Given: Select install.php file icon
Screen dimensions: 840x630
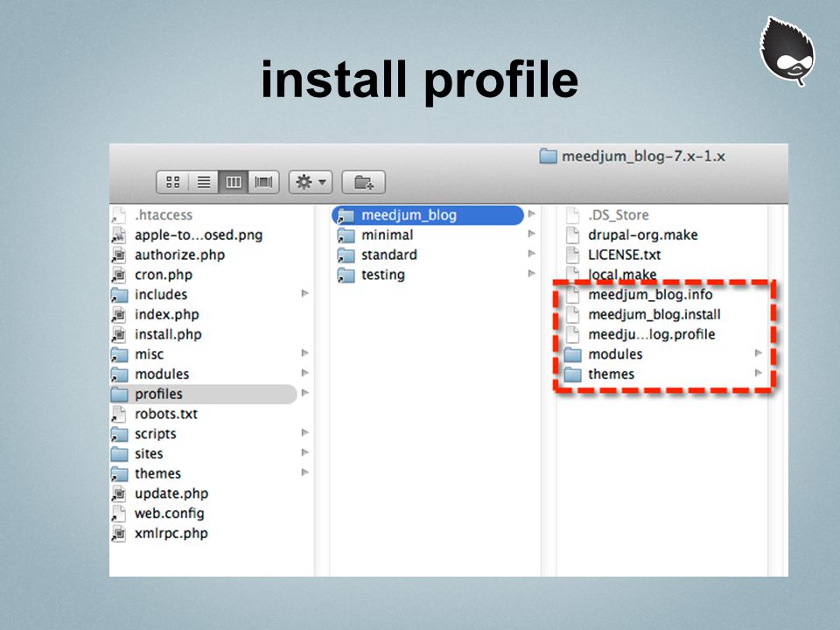Looking at the screenshot, I should click(x=118, y=334).
